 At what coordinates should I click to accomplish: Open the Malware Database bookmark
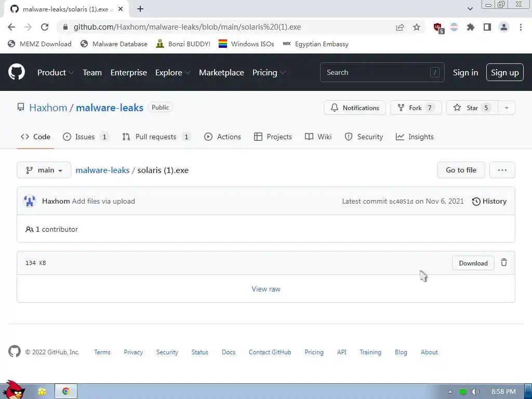point(114,44)
